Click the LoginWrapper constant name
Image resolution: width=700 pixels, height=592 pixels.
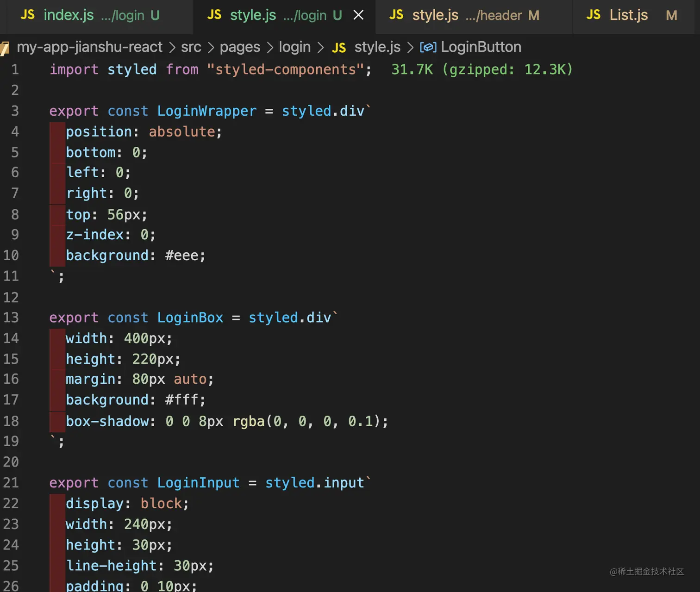[x=206, y=111]
